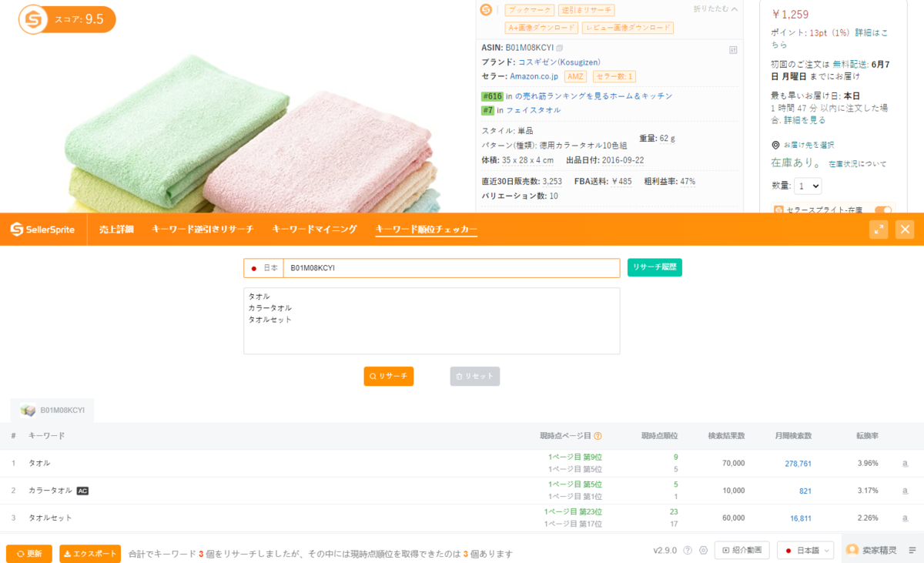Open the help icon next to v2.9.0
The image size is (924, 563).
[x=688, y=550]
